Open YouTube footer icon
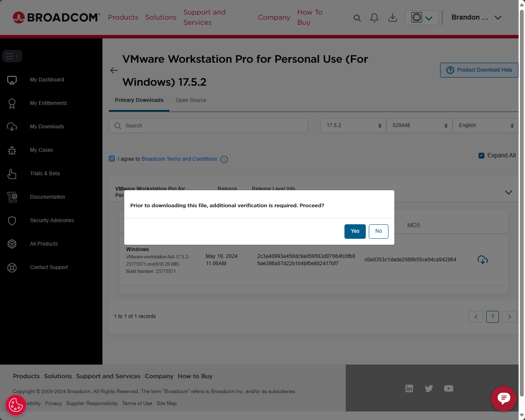Image resolution: width=525 pixels, height=420 pixels. (449, 388)
